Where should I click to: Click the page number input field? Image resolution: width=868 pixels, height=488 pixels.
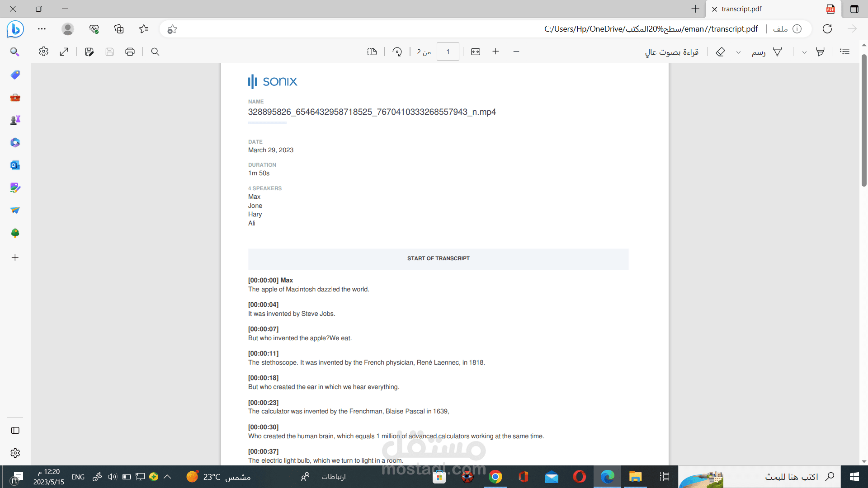[448, 52]
